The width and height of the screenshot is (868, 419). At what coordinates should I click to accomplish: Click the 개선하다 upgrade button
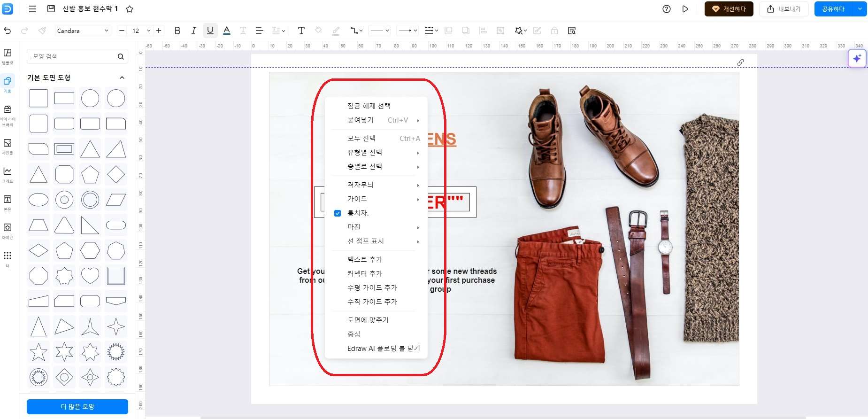(729, 9)
